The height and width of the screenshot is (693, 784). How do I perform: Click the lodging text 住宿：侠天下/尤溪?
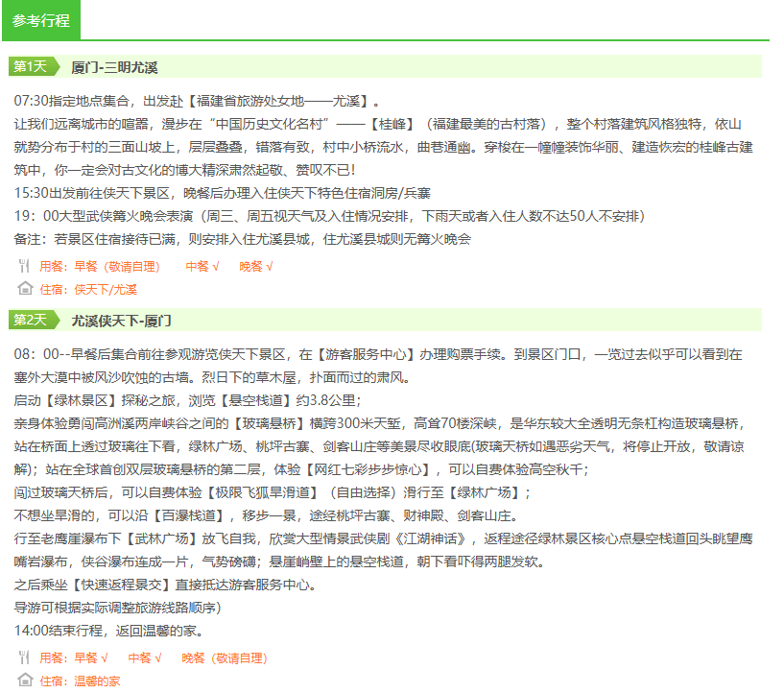point(88,290)
